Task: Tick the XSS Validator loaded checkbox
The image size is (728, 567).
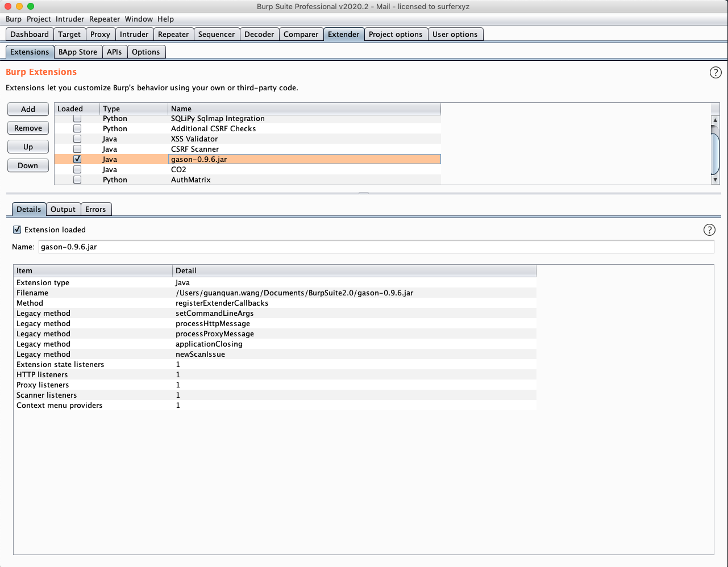Action: [77, 139]
